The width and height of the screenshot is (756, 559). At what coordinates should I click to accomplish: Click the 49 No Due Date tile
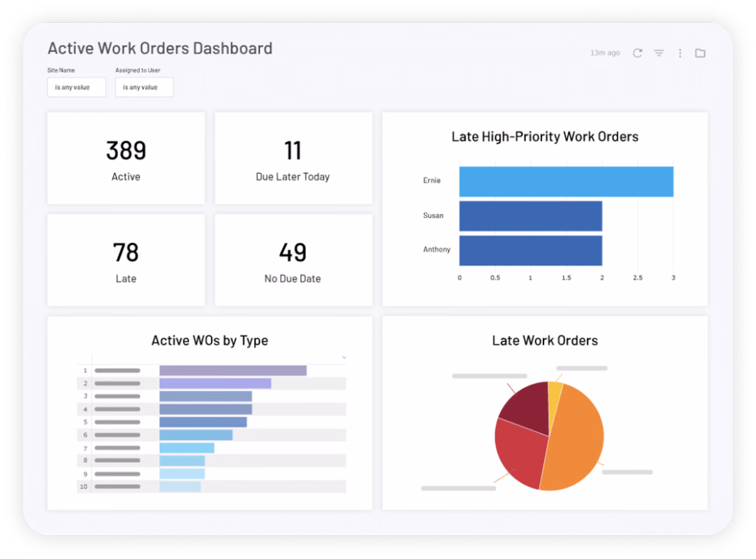coord(293,260)
